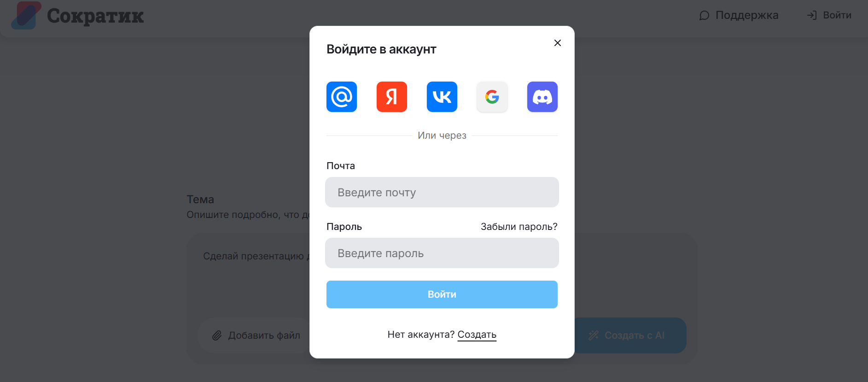Image resolution: width=868 pixels, height=382 pixels.
Task: Open the Создать account link
Action: [x=477, y=335]
